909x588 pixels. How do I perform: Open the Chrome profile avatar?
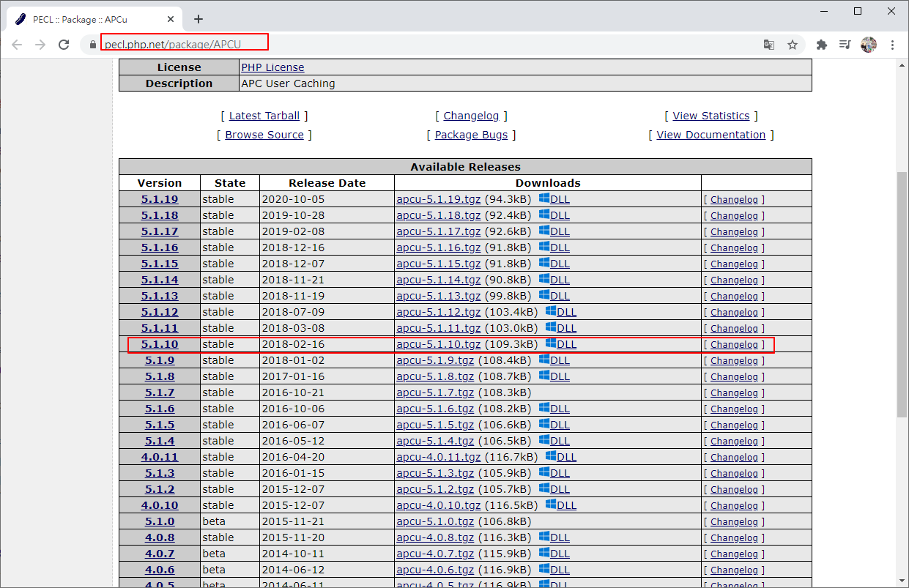click(869, 45)
